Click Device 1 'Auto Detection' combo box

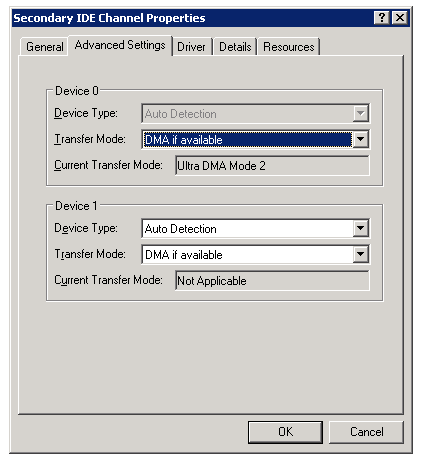point(255,228)
